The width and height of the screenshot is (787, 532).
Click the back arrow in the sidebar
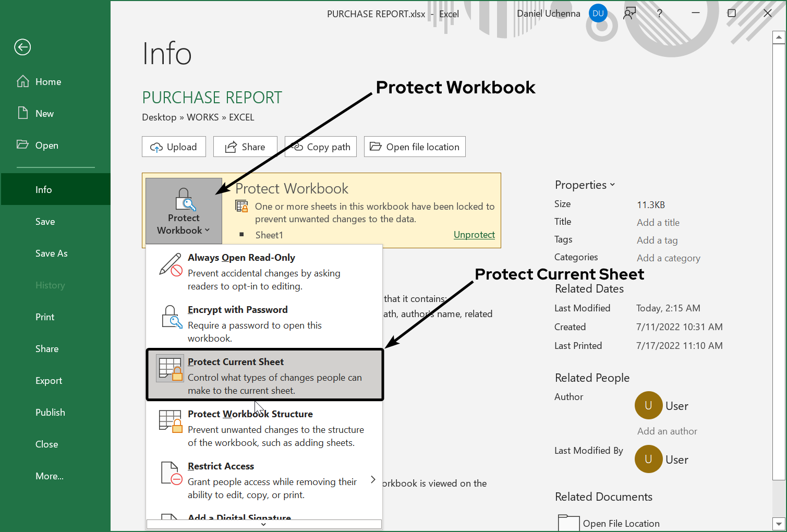tap(22, 47)
